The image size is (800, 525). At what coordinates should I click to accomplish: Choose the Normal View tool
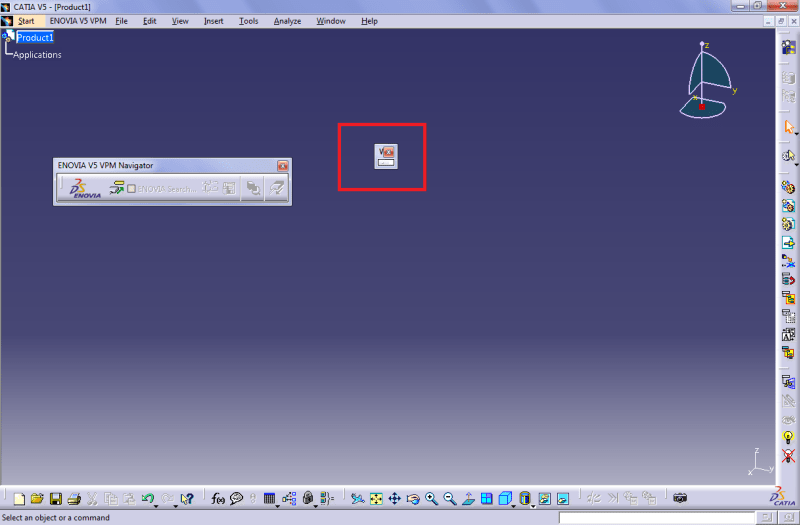click(x=468, y=498)
